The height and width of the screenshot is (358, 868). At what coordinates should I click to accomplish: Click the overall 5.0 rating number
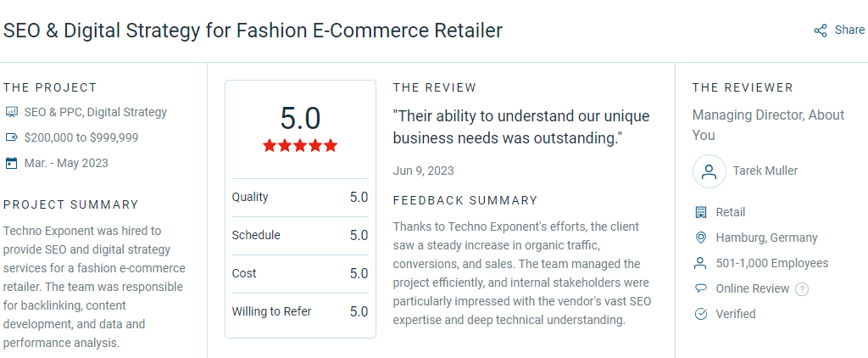[x=300, y=118]
